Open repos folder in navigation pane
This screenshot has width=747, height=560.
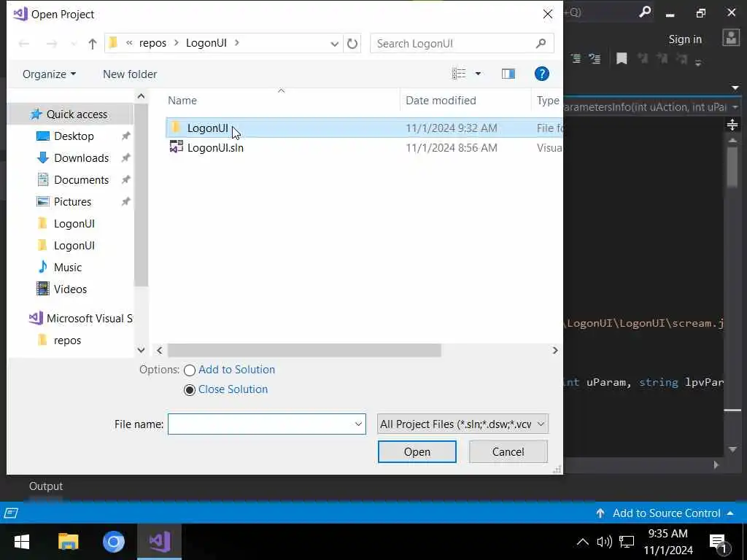pyautogui.click(x=67, y=341)
